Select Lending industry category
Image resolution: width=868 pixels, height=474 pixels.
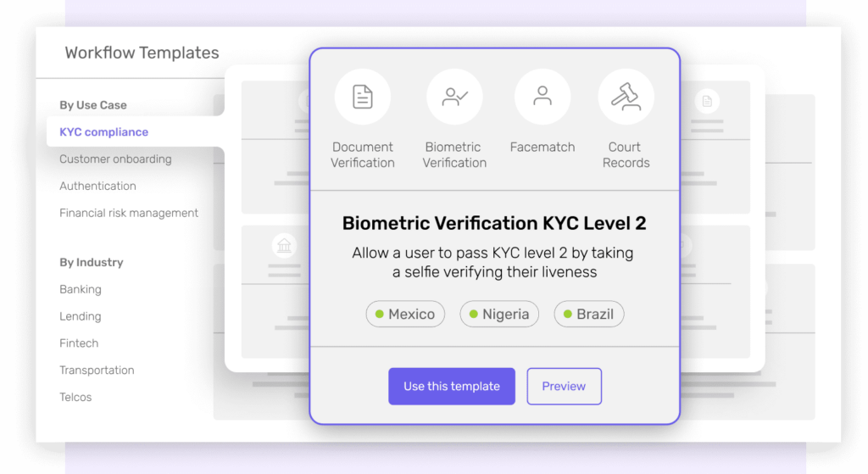coord(81,316)
